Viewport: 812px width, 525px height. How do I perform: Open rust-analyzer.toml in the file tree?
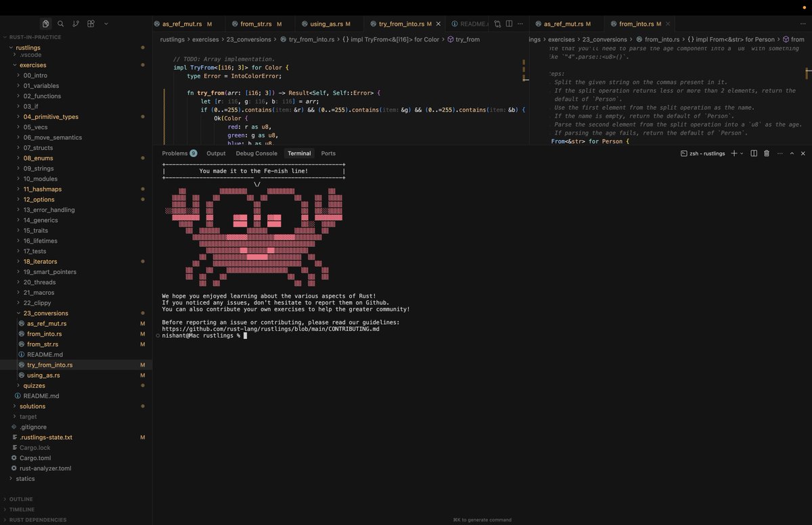45,468
